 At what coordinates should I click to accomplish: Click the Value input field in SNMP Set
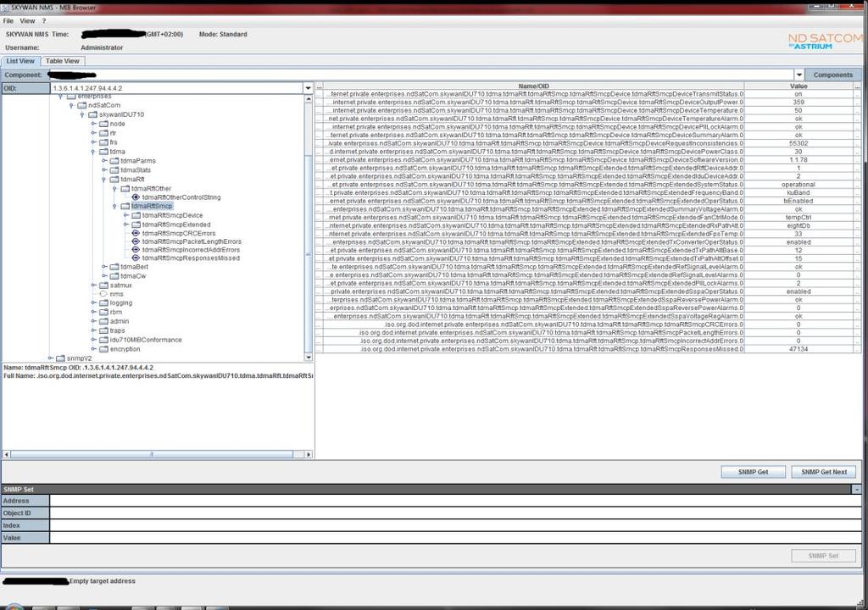coord(455,537)
